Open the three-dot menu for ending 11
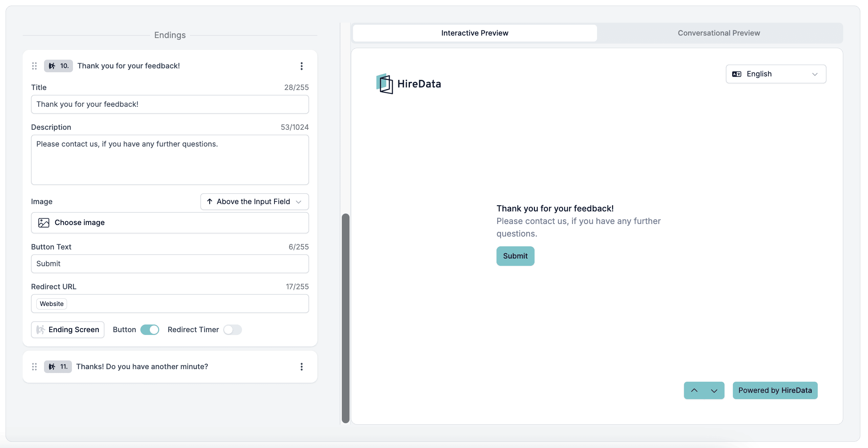 (x=302, y=367)
